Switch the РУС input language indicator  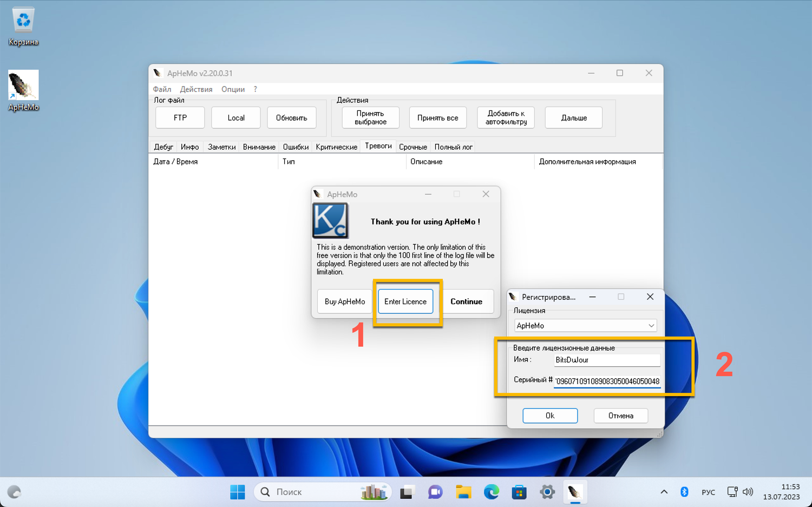[708, 492]
